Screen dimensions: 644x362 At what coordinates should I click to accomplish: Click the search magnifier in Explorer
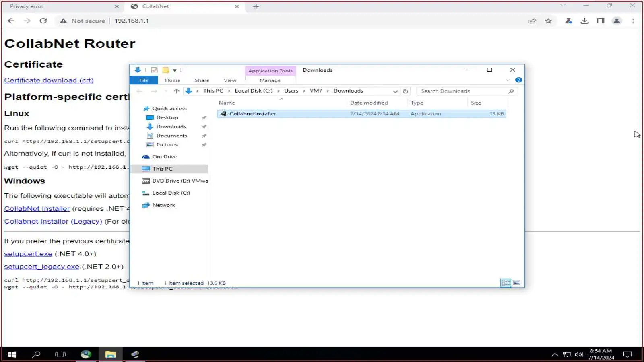511,91
